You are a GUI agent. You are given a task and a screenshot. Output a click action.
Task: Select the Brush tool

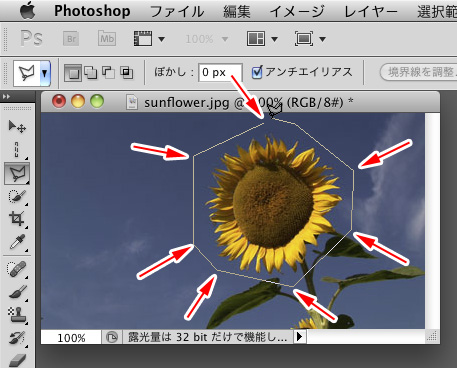(17, 292)
